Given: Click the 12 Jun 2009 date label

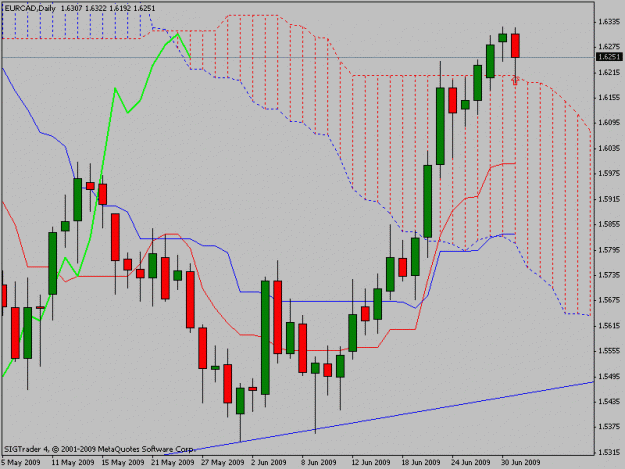Looking at the screenshot, I should [371, 462].
